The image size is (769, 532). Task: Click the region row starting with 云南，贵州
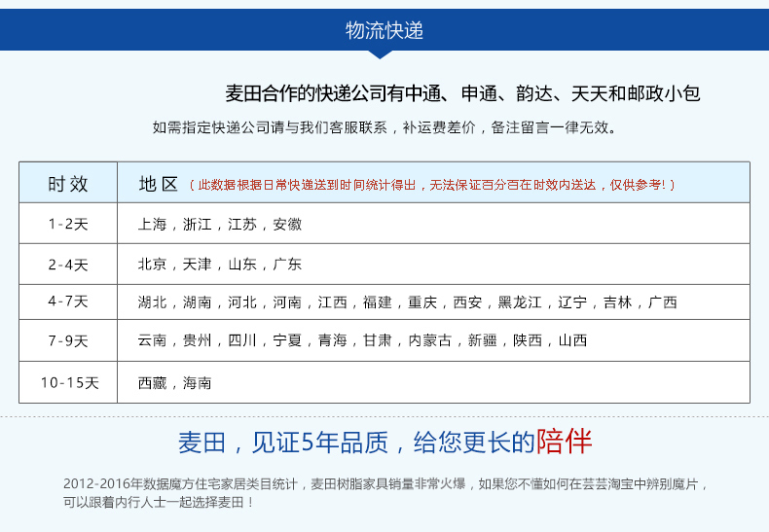coord(433,340)
